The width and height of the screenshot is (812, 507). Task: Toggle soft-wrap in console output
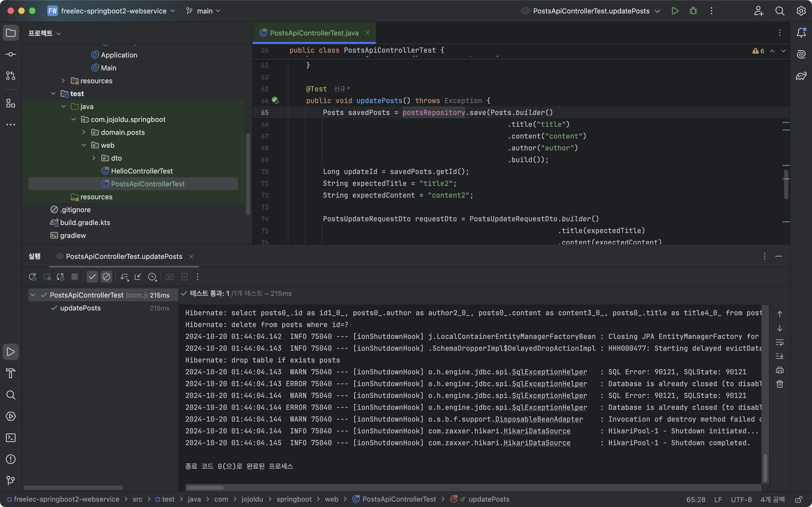click(x=780, y=342)
